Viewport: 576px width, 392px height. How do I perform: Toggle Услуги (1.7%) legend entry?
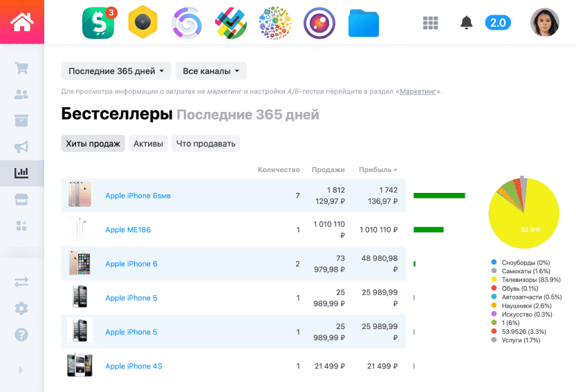point(516,340)
